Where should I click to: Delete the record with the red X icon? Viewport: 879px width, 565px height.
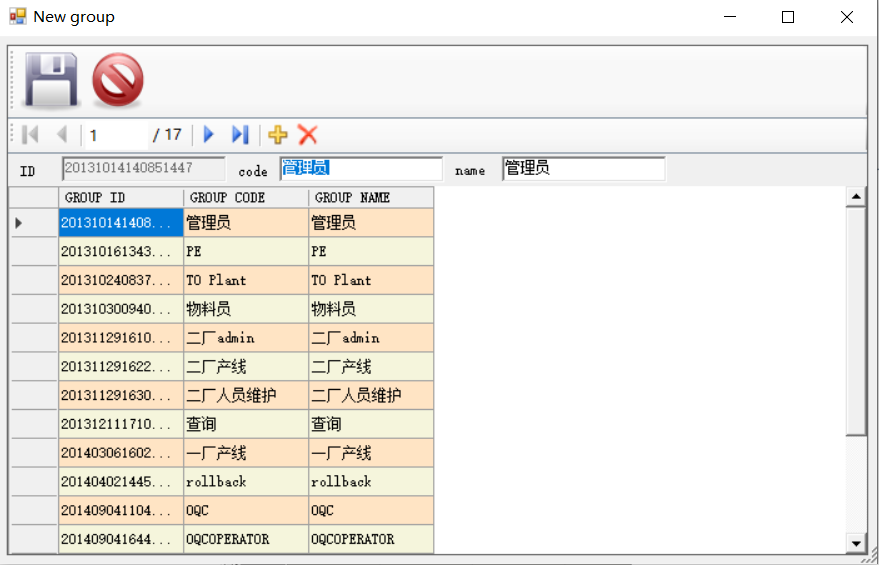tap(308, 134)
